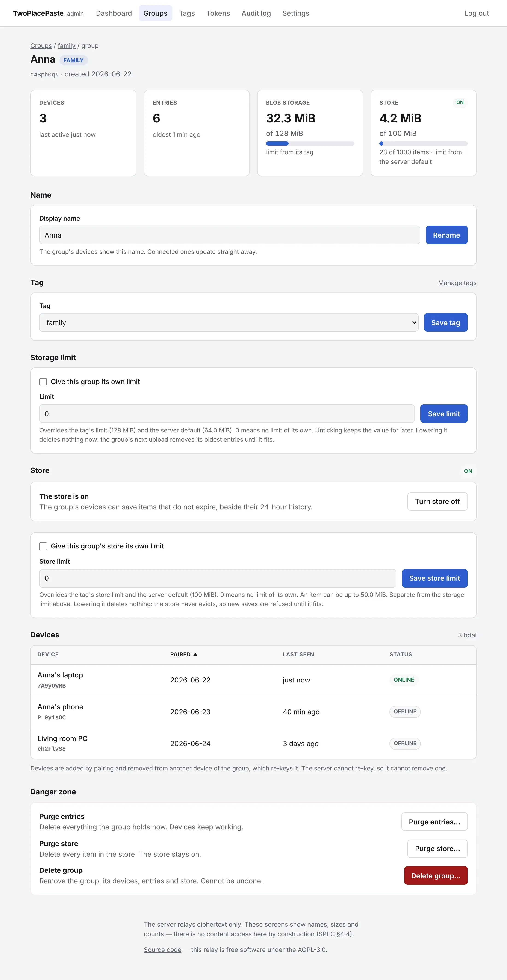Viewport: 507px width, 980px height.
Task: Click the Save tag button
Action: (446, 323)
